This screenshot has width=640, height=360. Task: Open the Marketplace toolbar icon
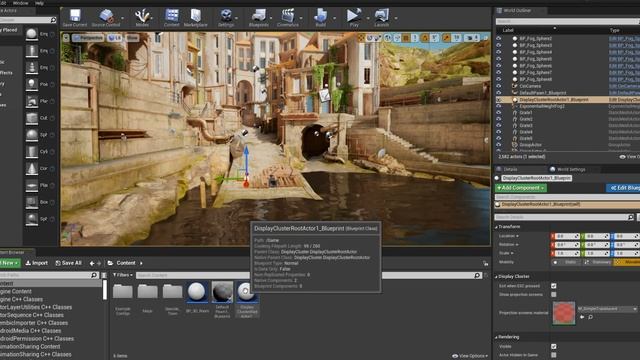(x=196, y=18)
